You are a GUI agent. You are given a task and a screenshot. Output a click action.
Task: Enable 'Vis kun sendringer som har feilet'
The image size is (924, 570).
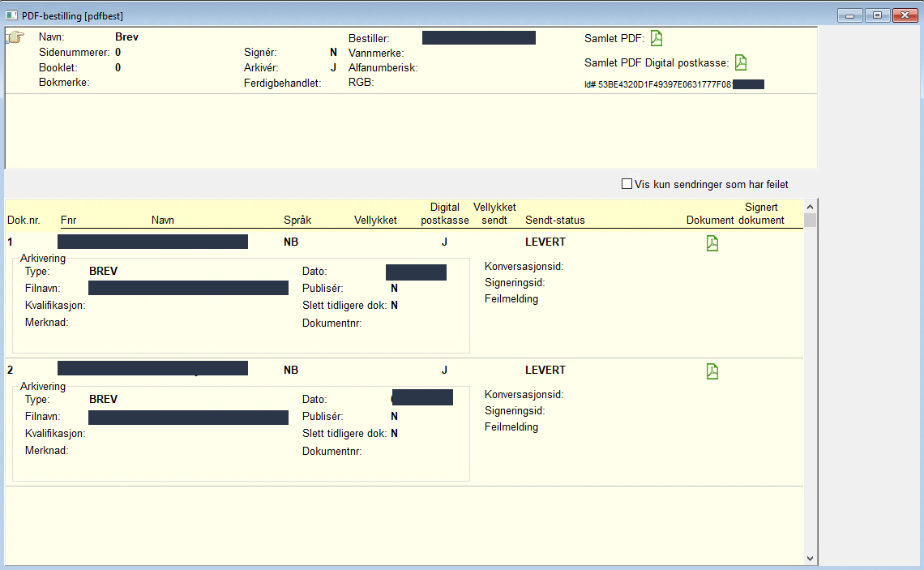click(x=627, y=184)
